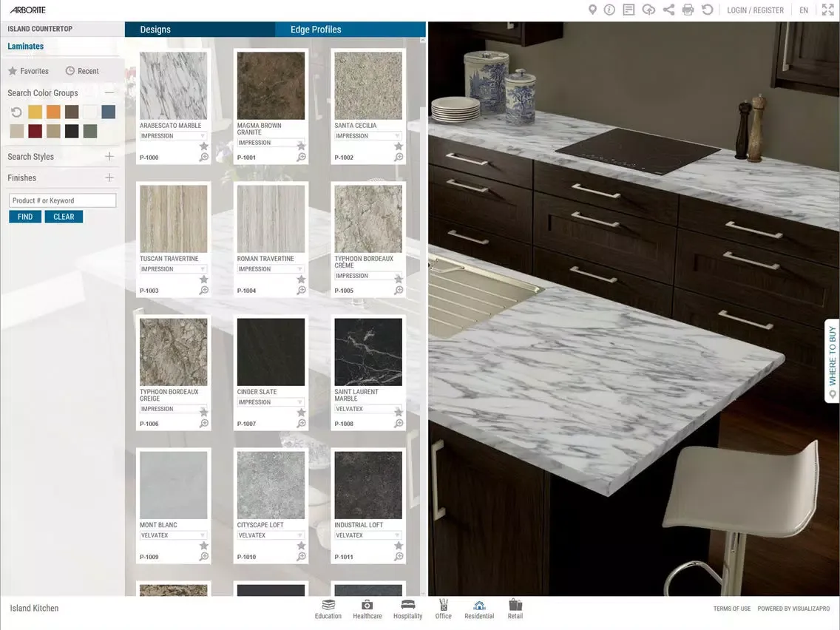840x630 pixels.
Task: Open finish dropdown for Arabescato Marble
Action: click(x=174, y=136)
